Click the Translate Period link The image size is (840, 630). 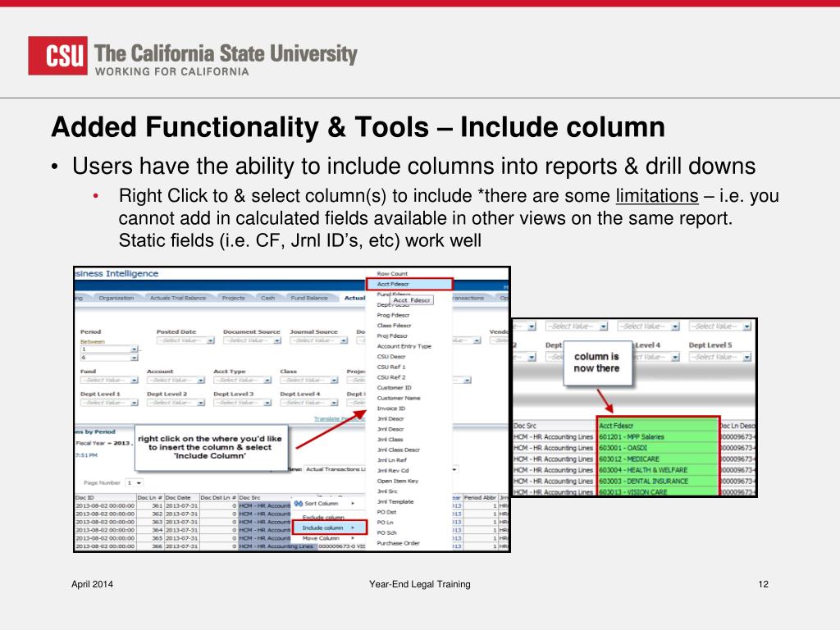[x=339, y=419]
